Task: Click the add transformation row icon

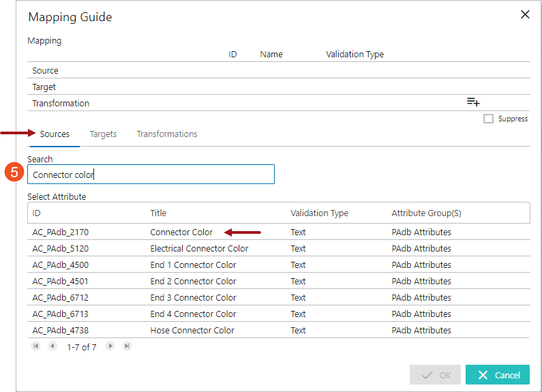Action: (x=473, y=102)
